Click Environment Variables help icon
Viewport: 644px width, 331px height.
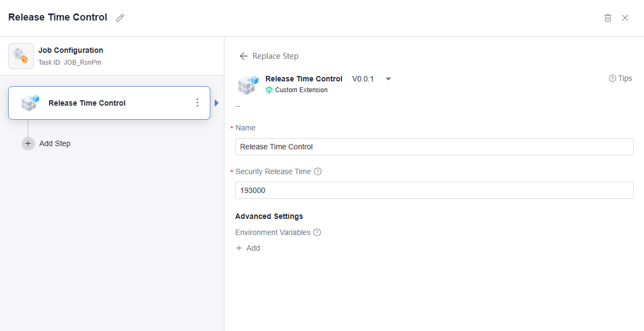[x=317, y=232]
